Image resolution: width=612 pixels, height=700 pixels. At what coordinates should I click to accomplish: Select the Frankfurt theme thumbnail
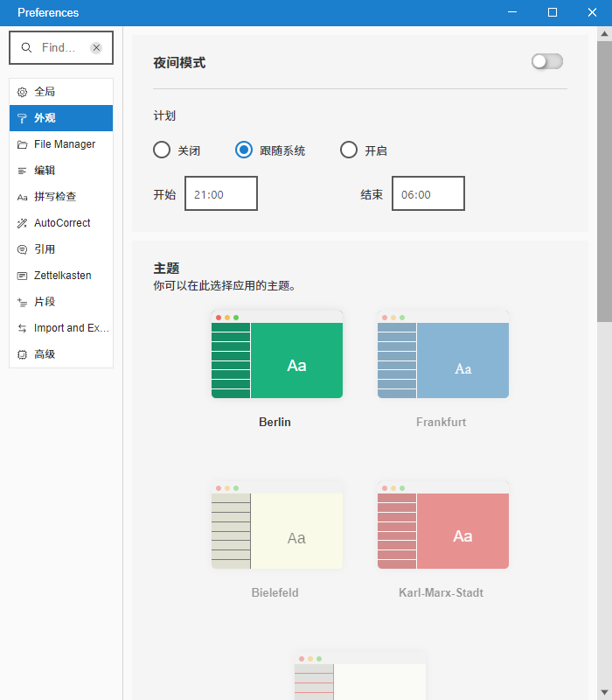(x=442, y=354)
